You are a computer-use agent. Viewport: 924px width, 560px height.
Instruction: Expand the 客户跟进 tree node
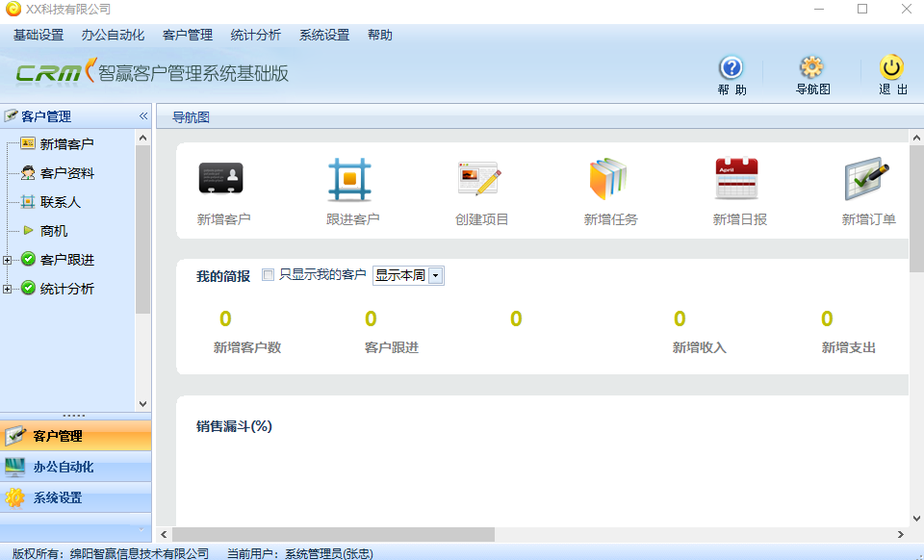click(8, 260)
